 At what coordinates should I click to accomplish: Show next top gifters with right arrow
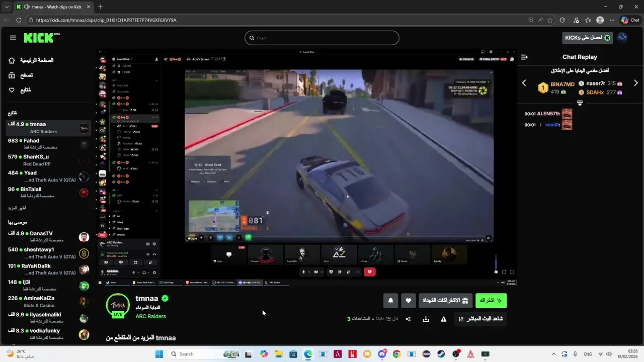point(636,83)
